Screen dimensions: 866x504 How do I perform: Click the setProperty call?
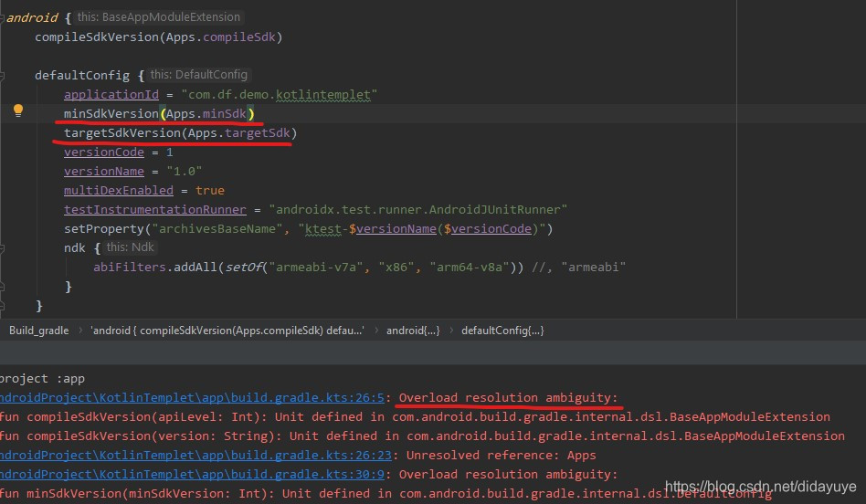pos(104,228)
